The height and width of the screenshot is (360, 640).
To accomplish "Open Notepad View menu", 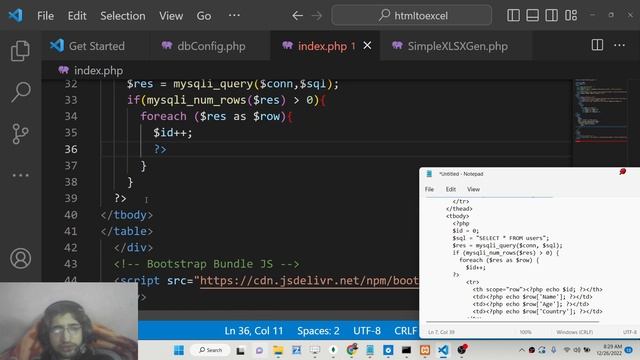I will pos(473,189).
